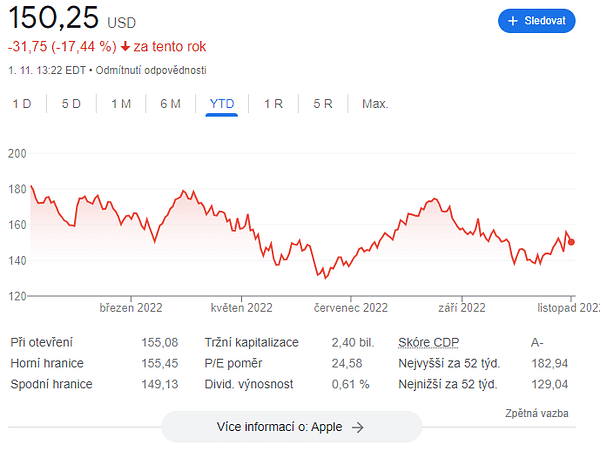
Task: Switch to the 6 M range tab
Action: point(170,104)
